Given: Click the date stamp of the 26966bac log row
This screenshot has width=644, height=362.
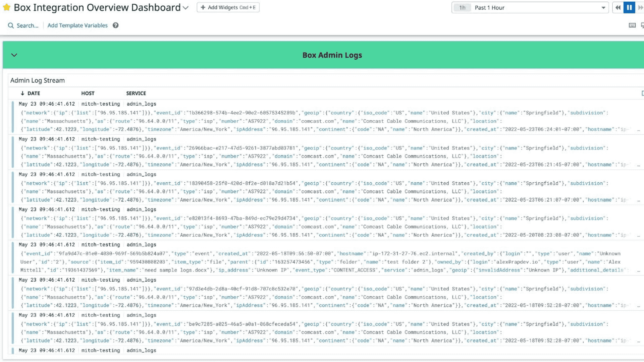Looking at the screenshot, I should [x=47, y=139].
